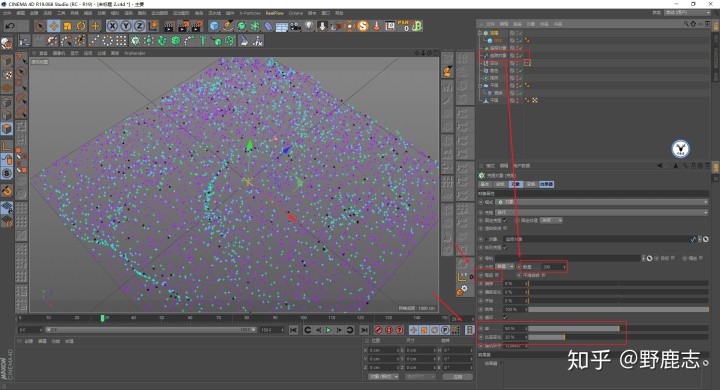The width and height of the screenshot is (720, 390).
Task: Open the distribution dropdown left of count field
Action: click(x=505, y=266)
